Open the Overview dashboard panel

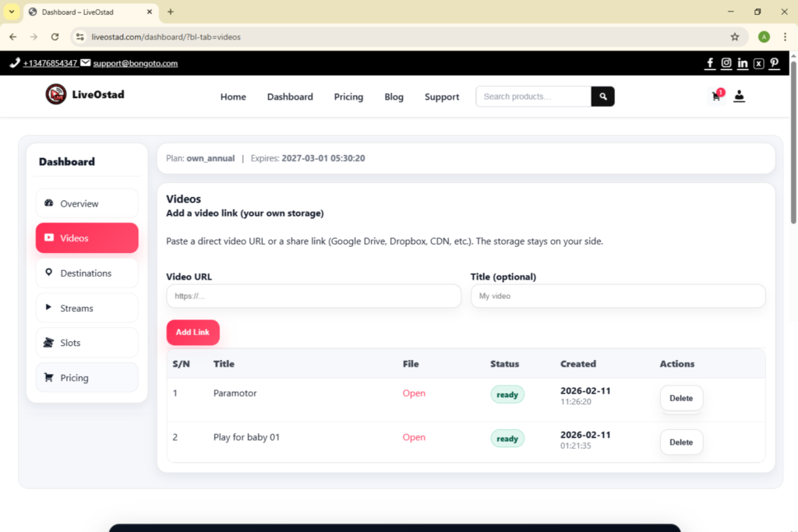[86, 203]
